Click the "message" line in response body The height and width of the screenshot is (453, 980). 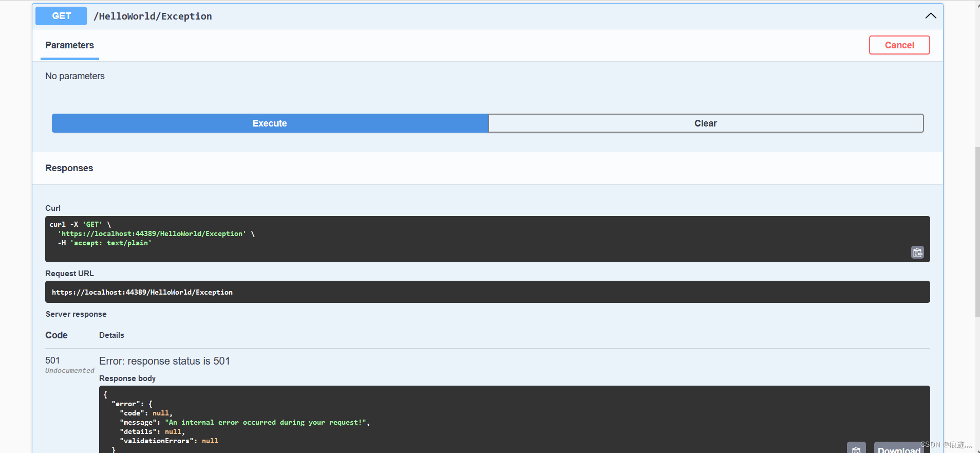[x=244, y=423]
